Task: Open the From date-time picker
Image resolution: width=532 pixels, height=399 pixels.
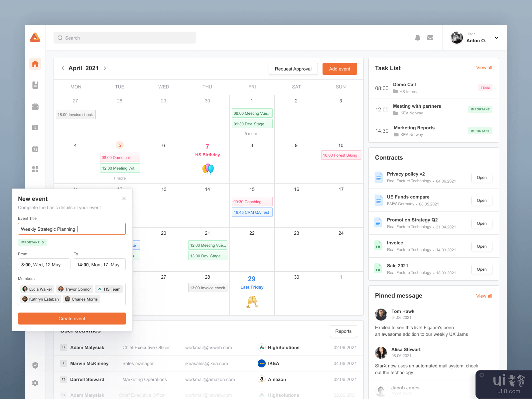Action: (44, 265)
